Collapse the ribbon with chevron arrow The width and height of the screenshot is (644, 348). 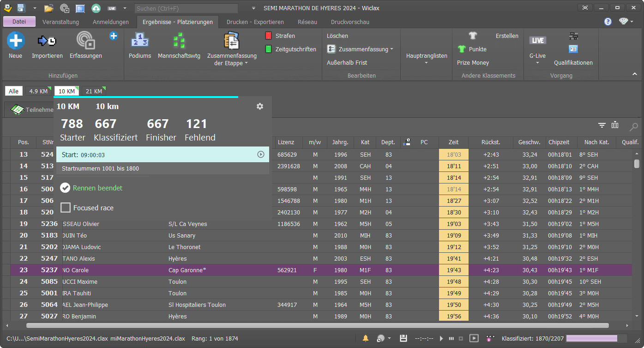point(634,74)
